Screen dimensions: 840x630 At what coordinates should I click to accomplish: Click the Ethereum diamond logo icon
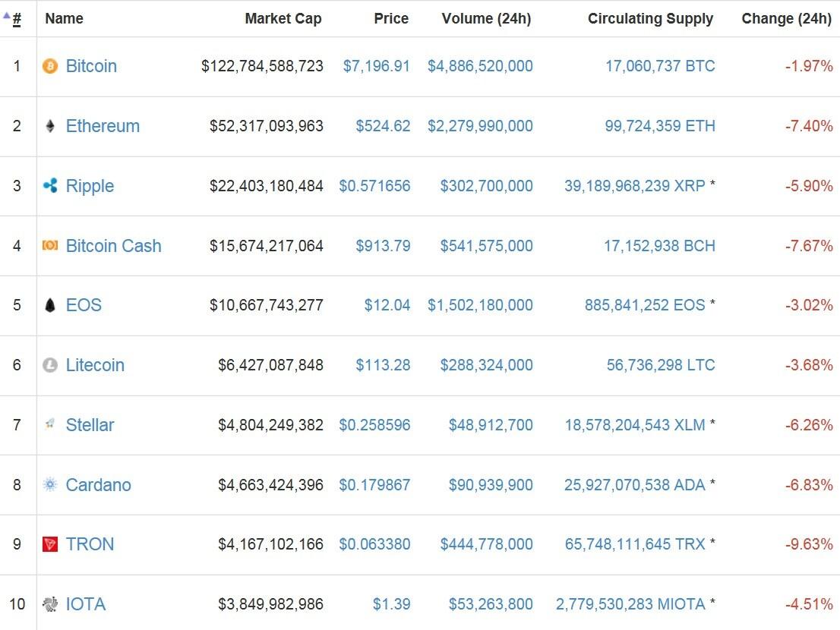pyautogui.click(x=50, y=126)
